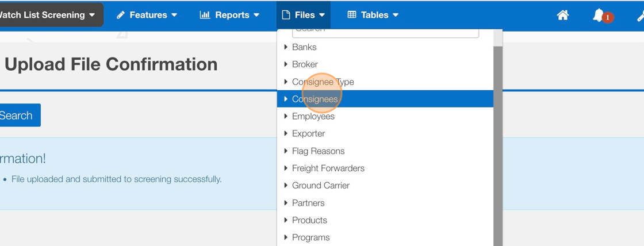
Task: Click the bar chart icon beside Reports
Action: (205, 16)
